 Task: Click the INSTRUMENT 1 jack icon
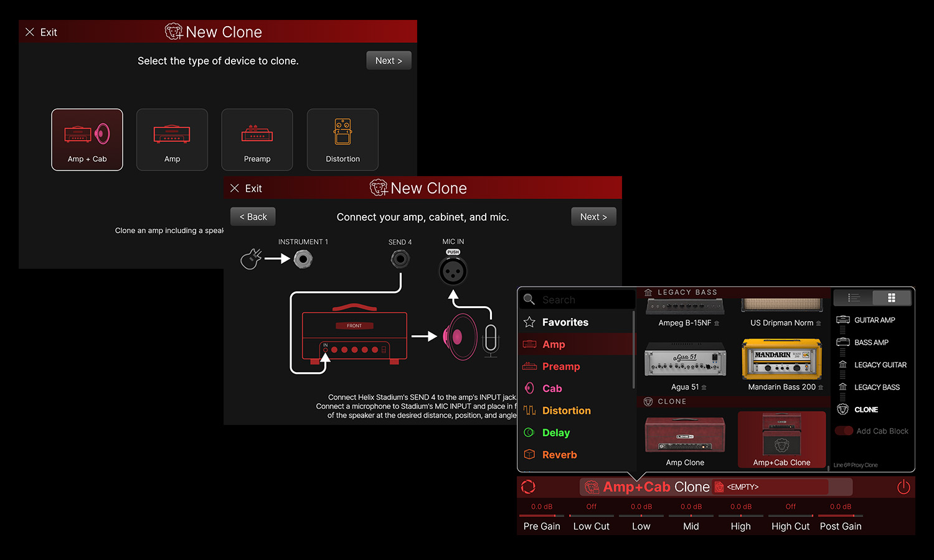pos(303,259)
